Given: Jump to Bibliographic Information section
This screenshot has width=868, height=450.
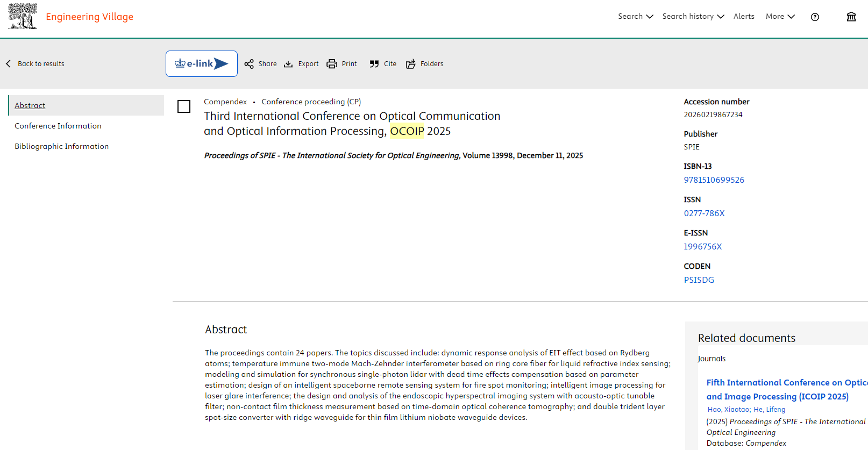Looking at the screenshot, I should [x=62, y=146].
